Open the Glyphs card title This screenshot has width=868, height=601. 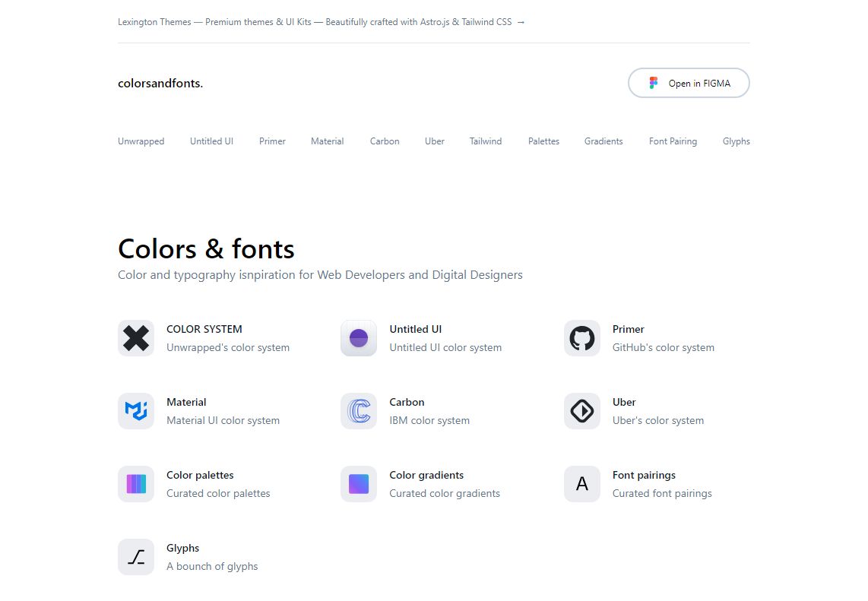pos(182,549)
